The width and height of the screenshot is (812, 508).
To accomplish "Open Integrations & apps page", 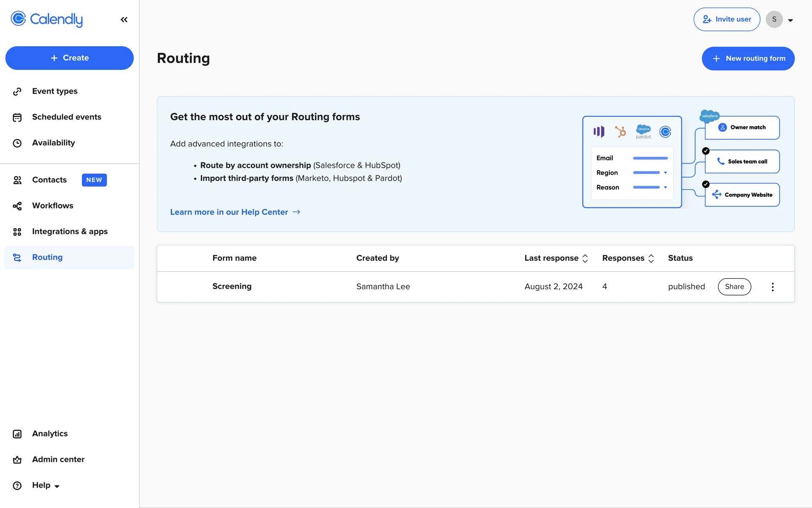I will 70,232.
